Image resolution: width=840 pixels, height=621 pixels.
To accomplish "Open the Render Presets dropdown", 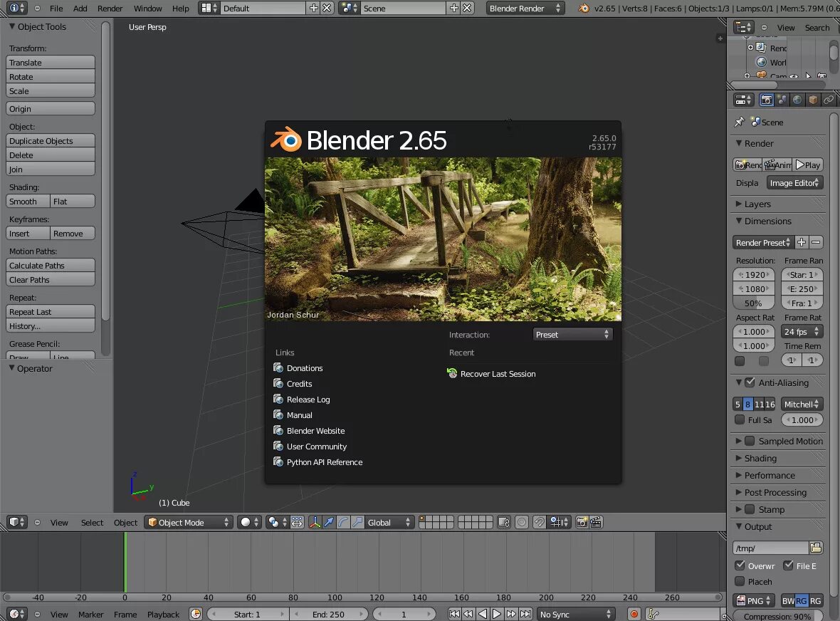I will (763, 242).
